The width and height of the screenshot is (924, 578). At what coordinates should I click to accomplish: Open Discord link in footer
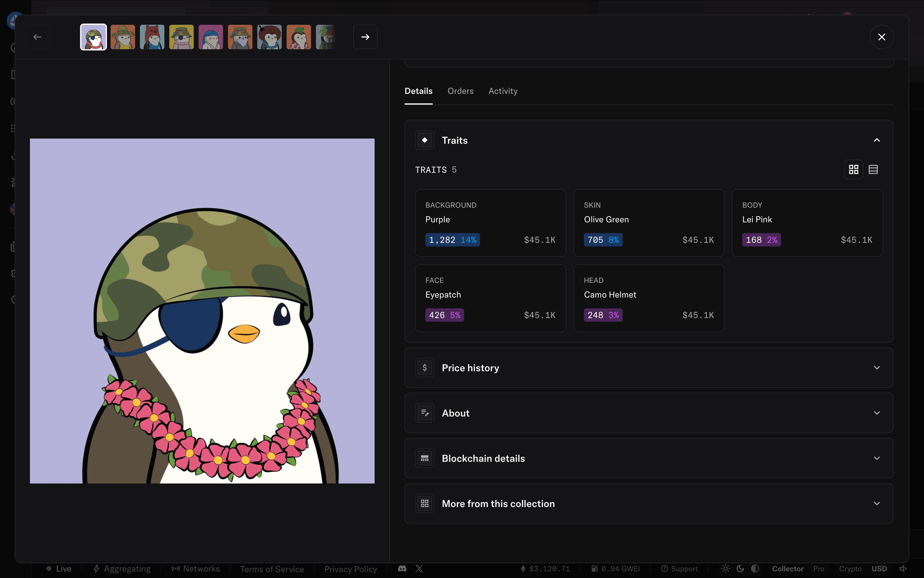[402, 569]
